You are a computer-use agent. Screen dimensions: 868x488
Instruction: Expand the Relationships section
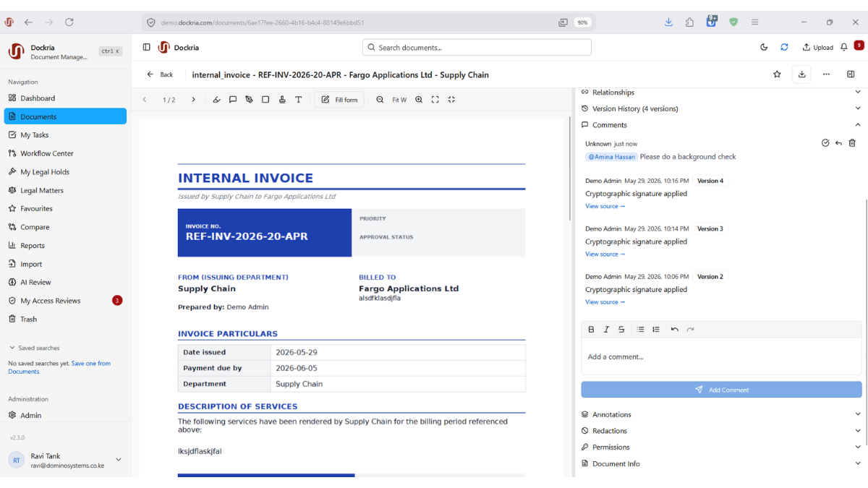click(721, 93)
